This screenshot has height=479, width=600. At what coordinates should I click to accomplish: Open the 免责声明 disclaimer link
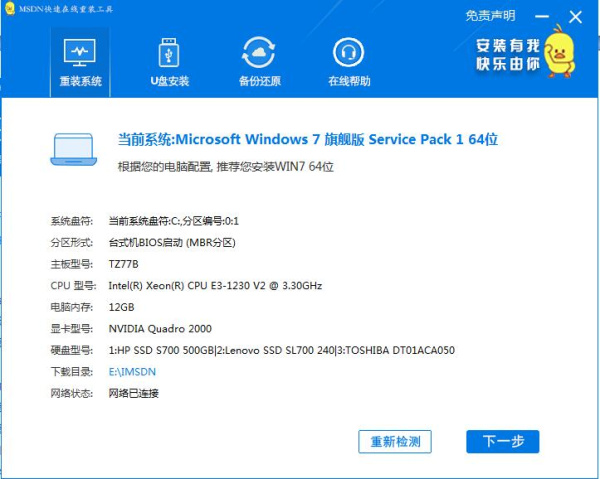[490, 16]
